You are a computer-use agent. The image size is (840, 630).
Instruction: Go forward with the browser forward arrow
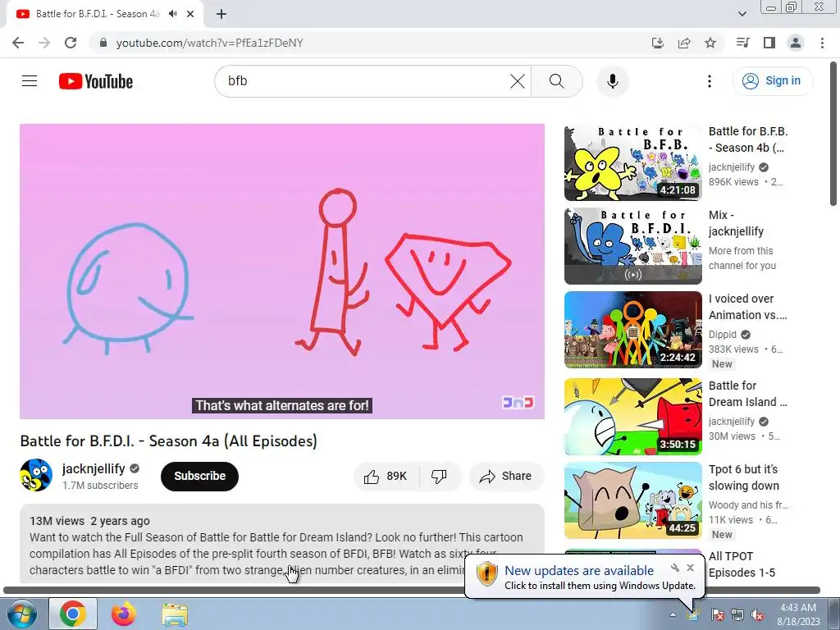click(44, 43)
